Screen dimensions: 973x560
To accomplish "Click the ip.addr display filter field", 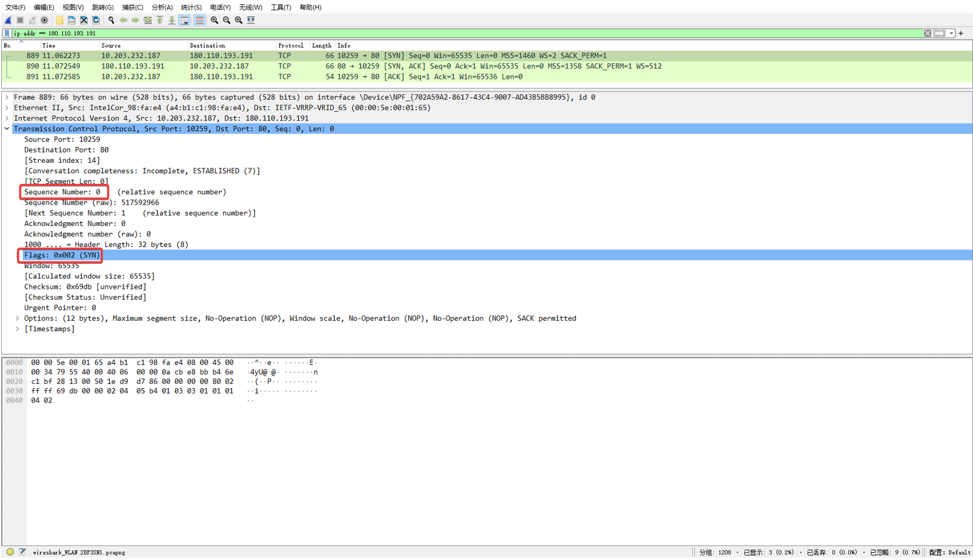I will pyautogui.click(x=467, y=33).
